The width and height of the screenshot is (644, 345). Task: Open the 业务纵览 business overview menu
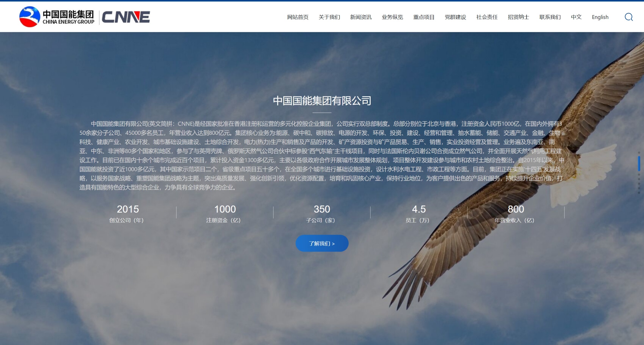[x=392, y=17]
